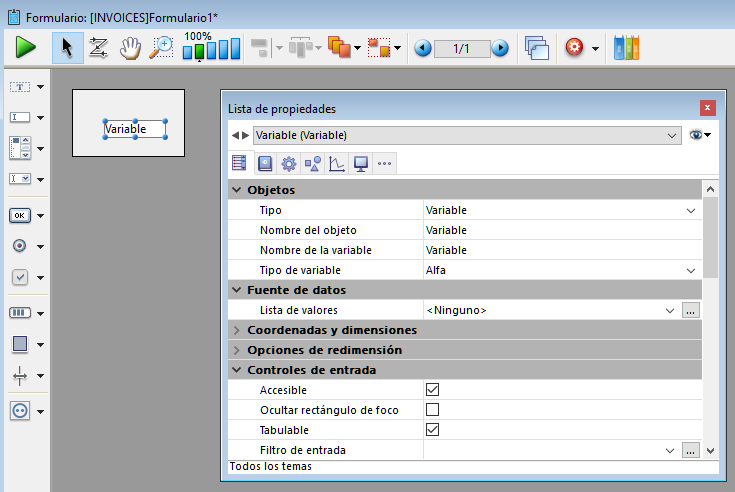Uncheck the Tabulable checkbox

point(433,430)
